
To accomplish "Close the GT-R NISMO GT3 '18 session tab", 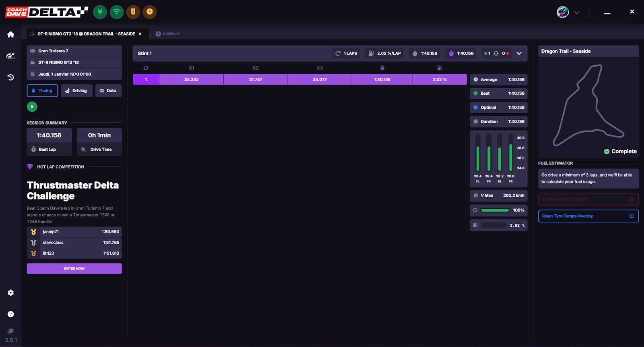I will pos(140,34).
